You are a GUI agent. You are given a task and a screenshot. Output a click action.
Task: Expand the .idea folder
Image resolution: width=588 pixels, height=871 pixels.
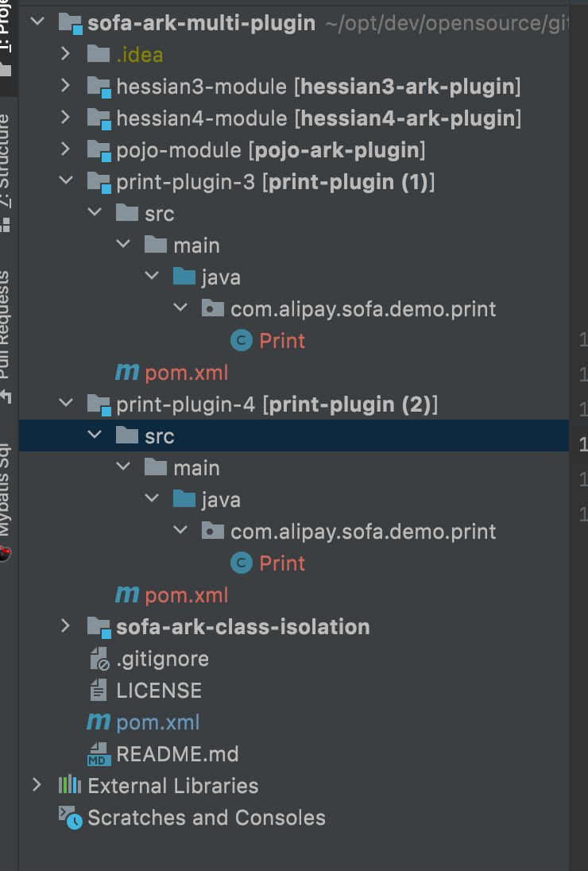click(64, 54)
